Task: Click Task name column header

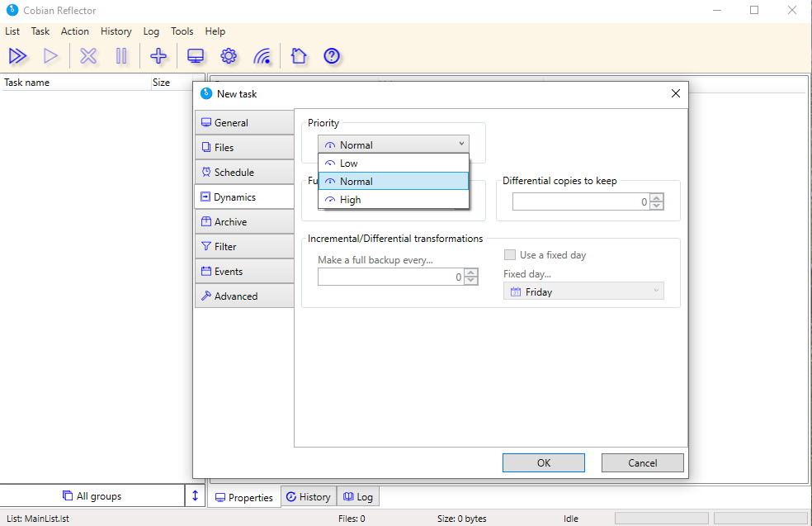Action: point(76,83)
